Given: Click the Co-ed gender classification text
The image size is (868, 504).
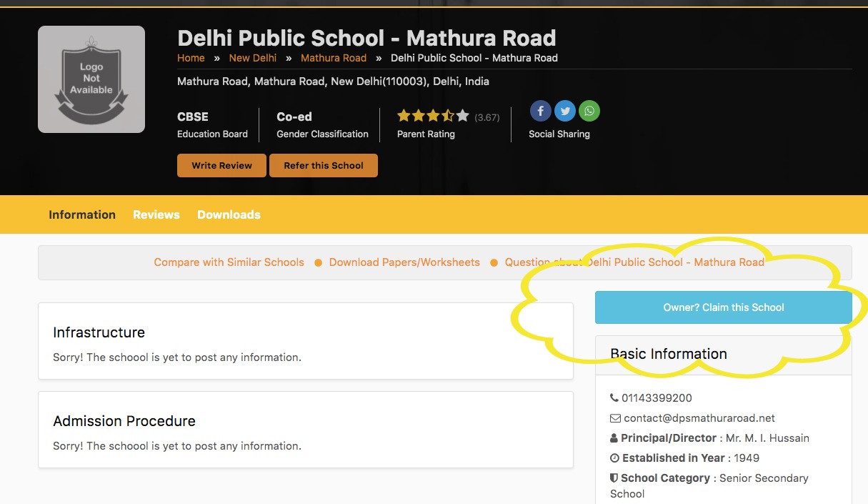Looking at the screenshot, I should coord(294,117).
